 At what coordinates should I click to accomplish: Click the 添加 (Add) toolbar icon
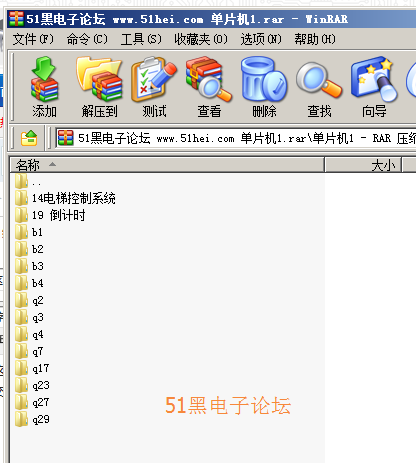(44, 88)
